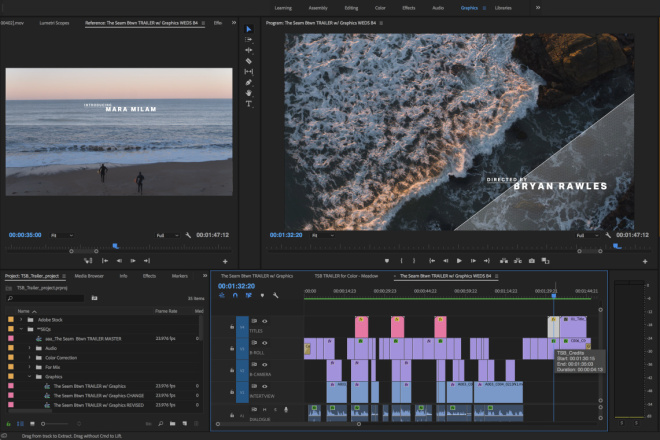Image resolution: width=660 pixels, height=440 pixels.
Task: Open Program monitor Fit zoom dropdown
Action: click(323, 235)
